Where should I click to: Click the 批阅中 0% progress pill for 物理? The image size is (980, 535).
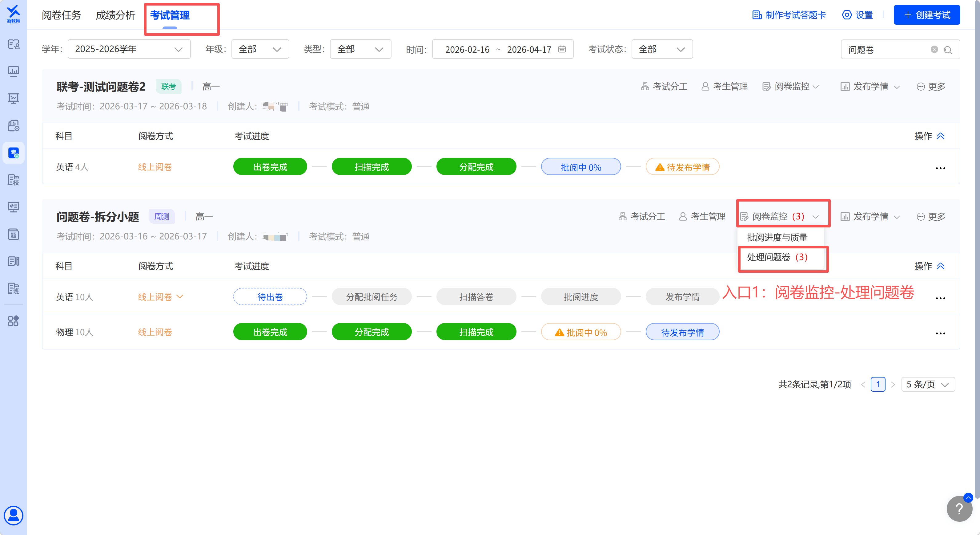tap(580, 332)
